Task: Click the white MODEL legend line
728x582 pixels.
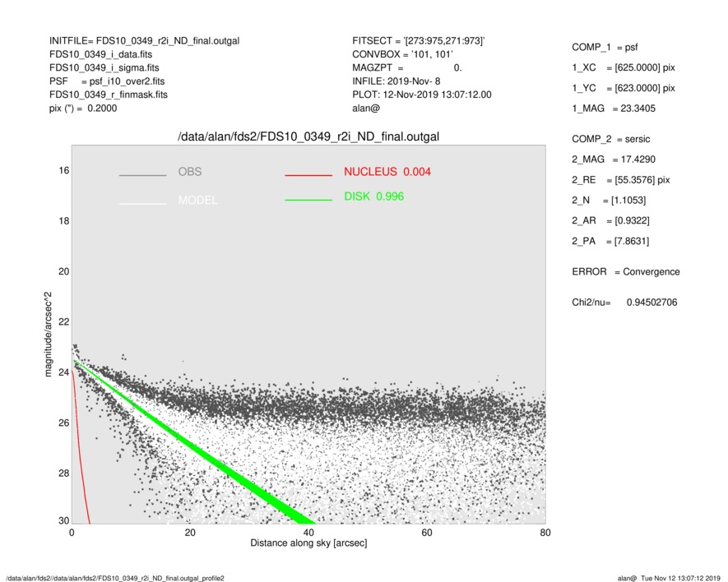Action: pos(142,203)
